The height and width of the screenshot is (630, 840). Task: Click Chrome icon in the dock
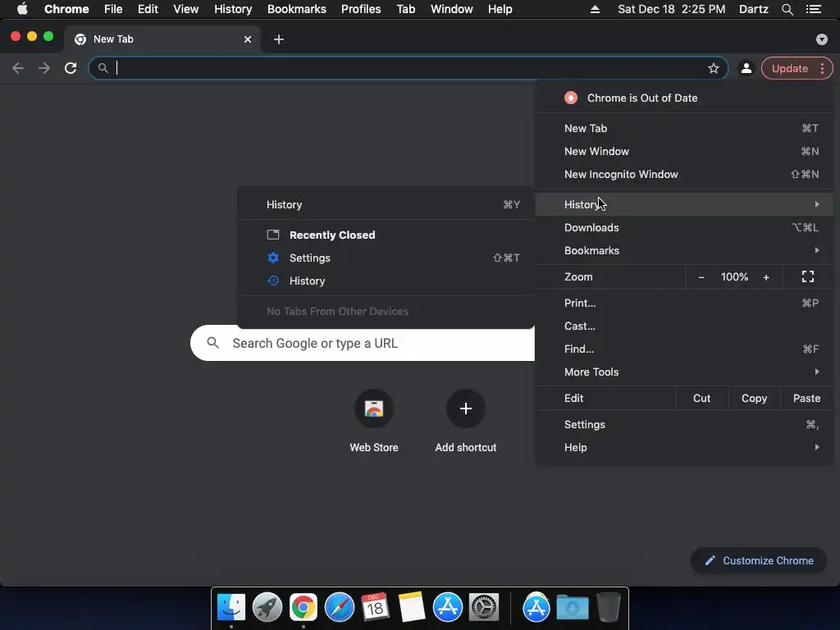[304, 608]
